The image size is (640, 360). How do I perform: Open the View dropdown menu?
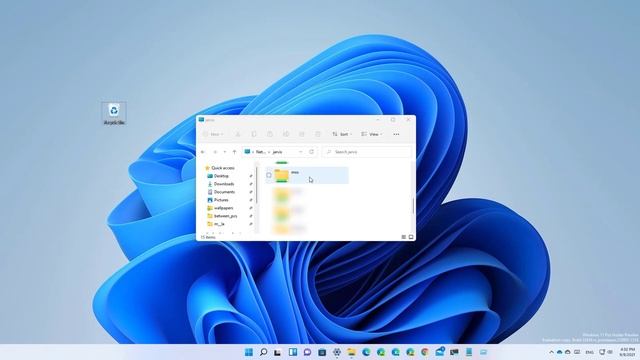click(x=372, y=134)
